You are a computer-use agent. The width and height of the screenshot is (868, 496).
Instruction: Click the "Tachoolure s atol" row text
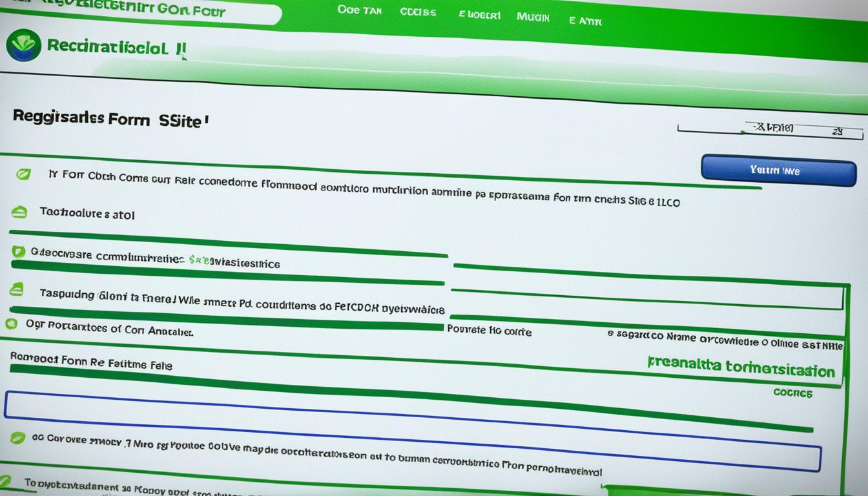[87, 213]
